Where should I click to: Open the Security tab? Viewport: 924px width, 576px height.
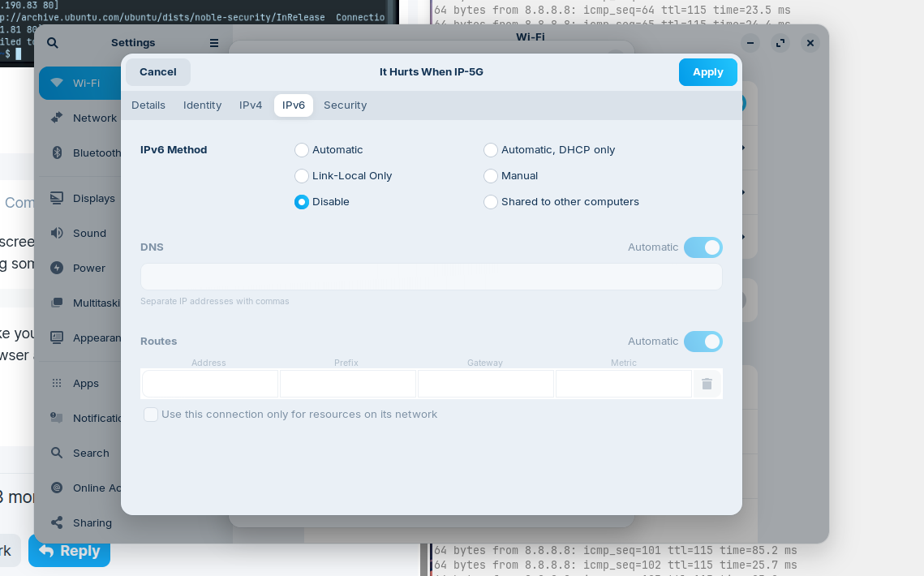click(x=345, y=105)
